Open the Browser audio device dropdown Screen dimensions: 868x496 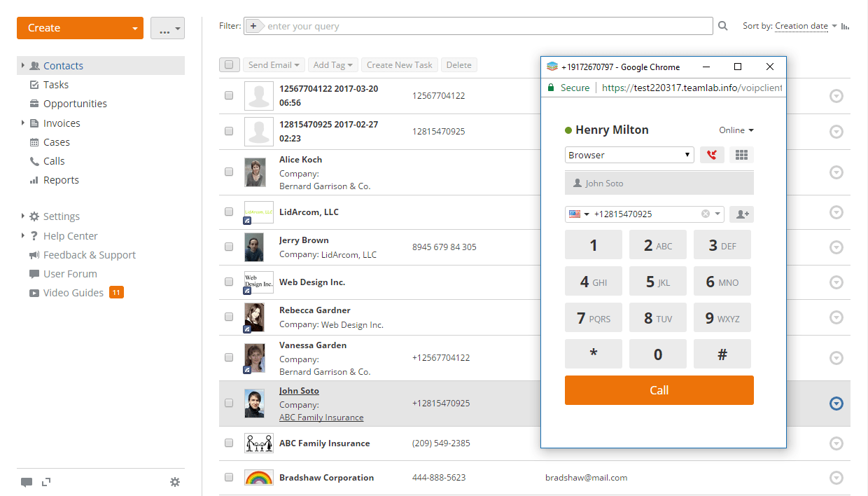(629, 154)
